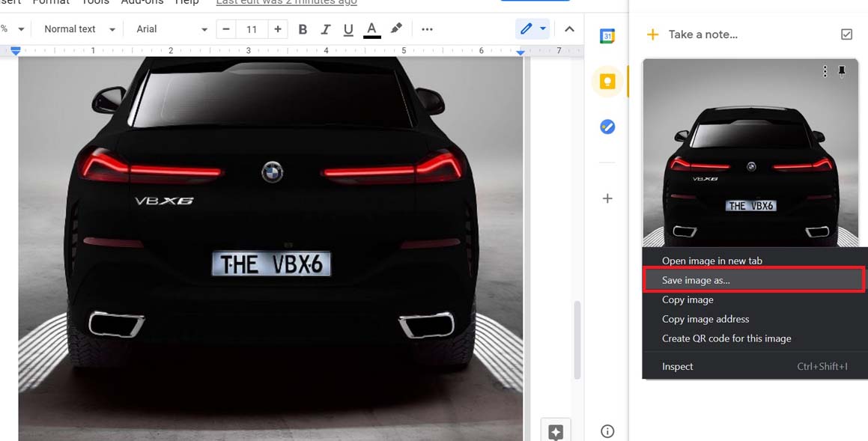Image resolution: width=868 pixels, height=441 pixels.
Task: Open the zoom percentage dropdown arrow
Action: [21, 29]
